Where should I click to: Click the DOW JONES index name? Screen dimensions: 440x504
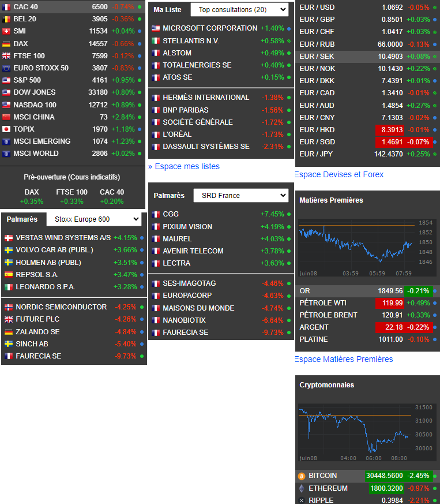(x=35, y=92)
